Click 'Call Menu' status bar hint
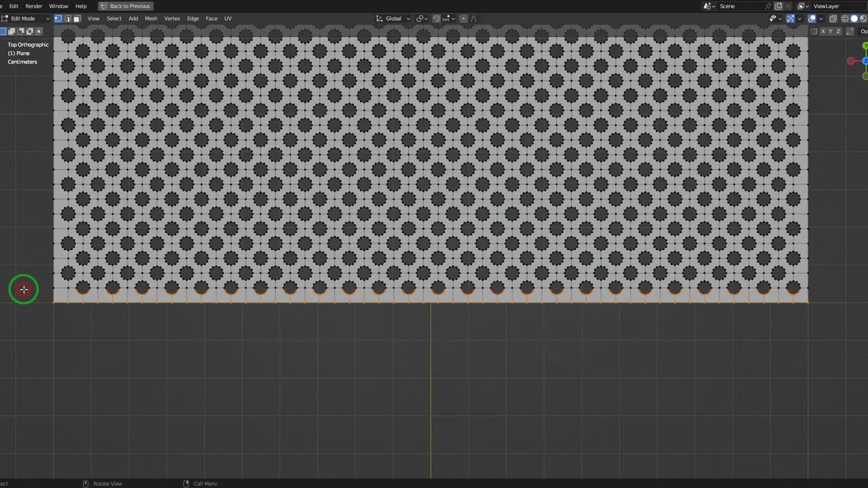This screenshot has width=868, height=488. pos(205,483)
